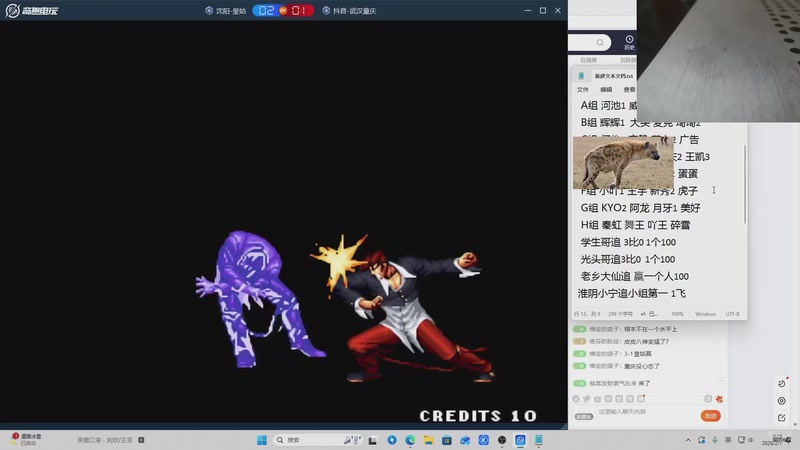Screen dimensions: 800x450
Task: Click the hyena picture overlay
Action: pos(623,163)
